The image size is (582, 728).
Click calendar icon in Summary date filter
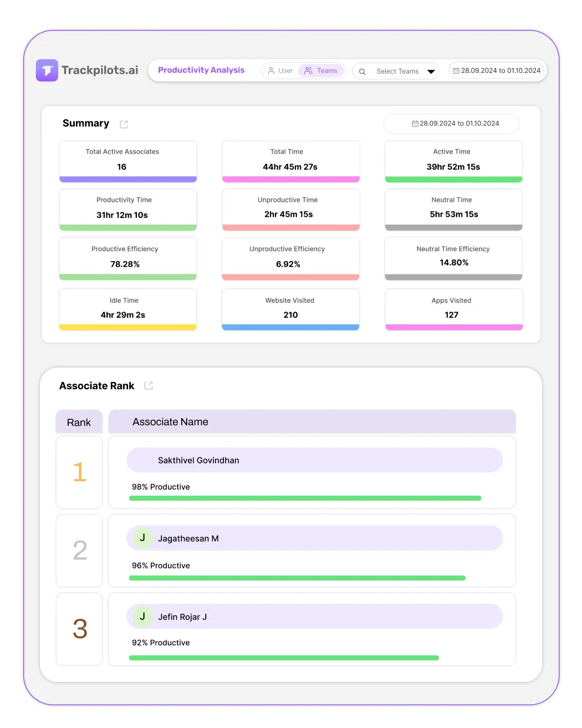point(415,124)
